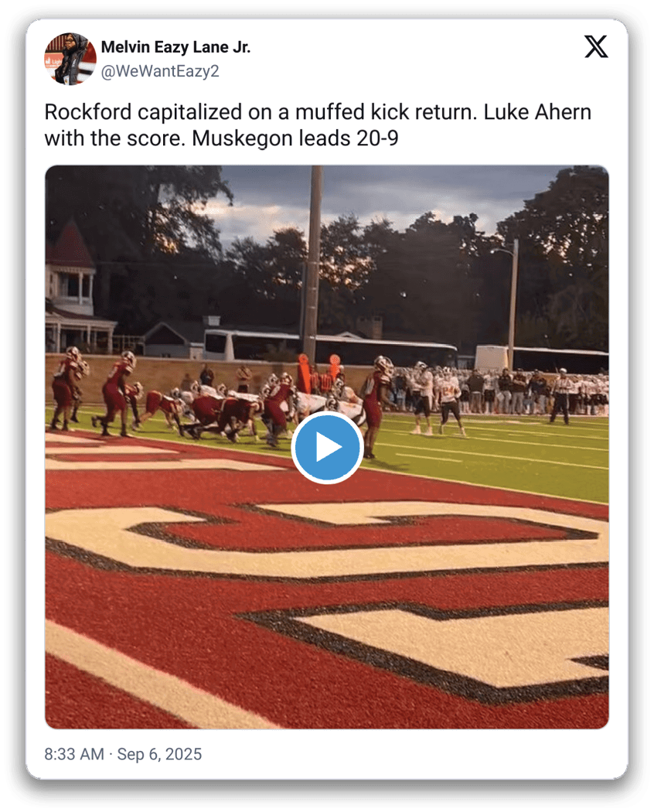This screenshot has height=812, width=654.
Task: Click the white end zone lettering in video
Action: coord(332,595)
